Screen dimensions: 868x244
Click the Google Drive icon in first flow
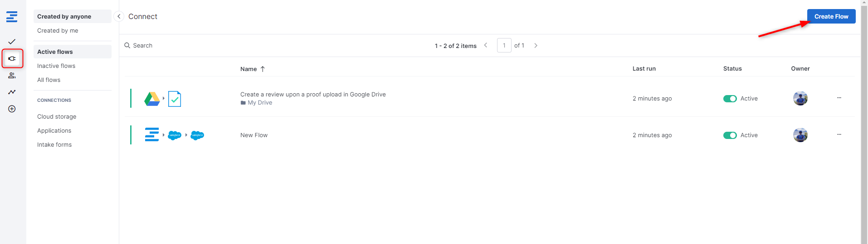click(x=152, y=99)
